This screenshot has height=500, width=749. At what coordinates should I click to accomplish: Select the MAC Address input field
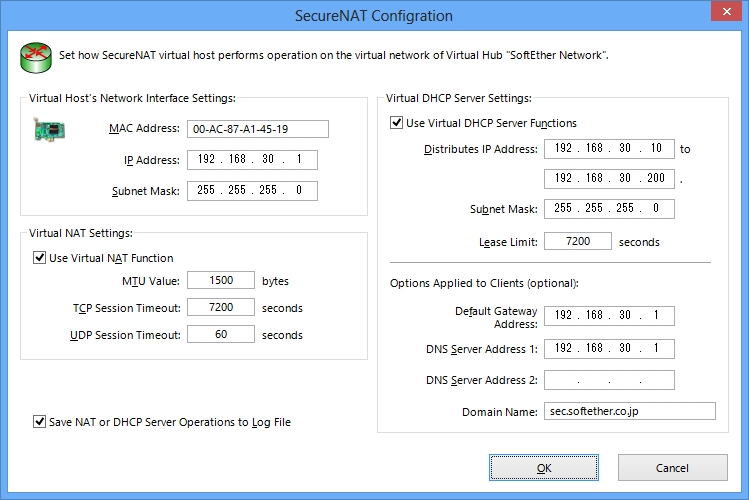[x=258, y=129]
